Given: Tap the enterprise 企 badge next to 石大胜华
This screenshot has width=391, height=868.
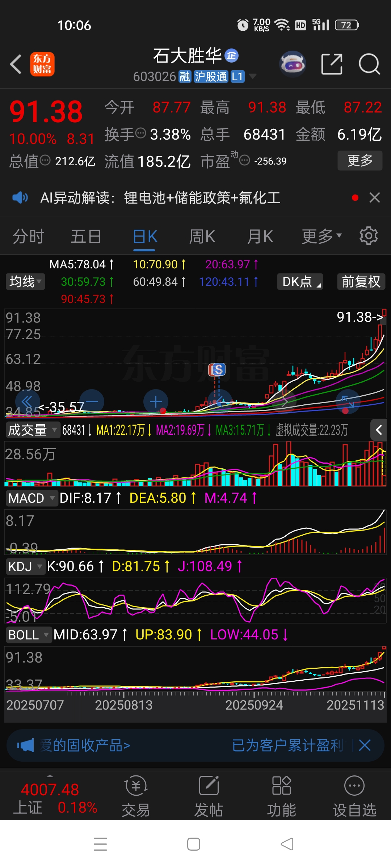Looking at the screenshot, I should pos(232,55).
